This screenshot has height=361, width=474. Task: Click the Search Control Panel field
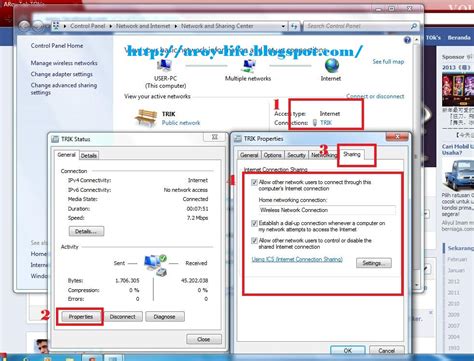[357, 26]
